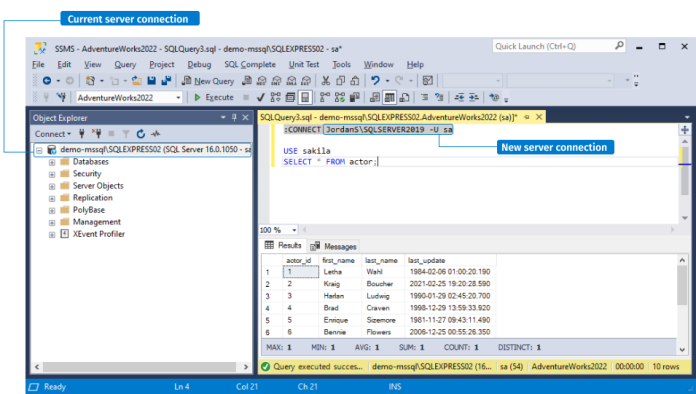Image resolution: width=696 pixels, height=394 pixels.
Task: Click the New Query toolbar button
Action: pos(208,81)
